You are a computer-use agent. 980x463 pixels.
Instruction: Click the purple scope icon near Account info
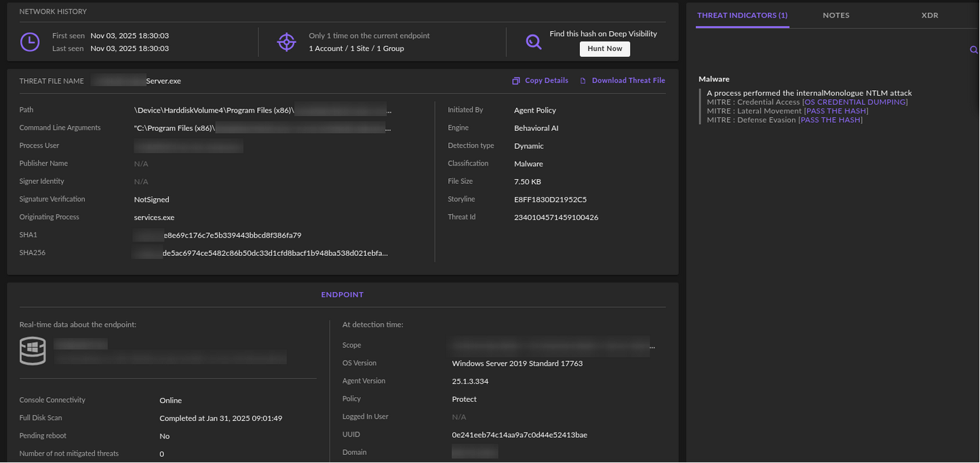tap(287, 41)
